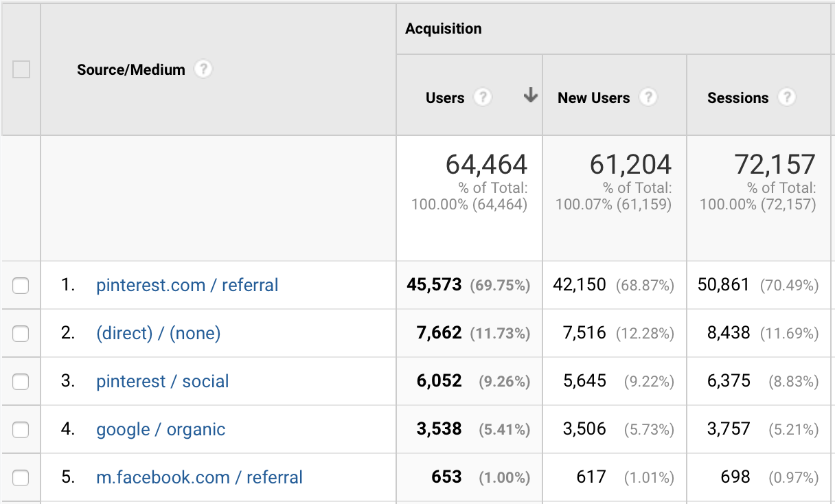Open the (direct) / (none) source link
The height and width of the screenshot is (504, 835).
pyautogui.click(x=159, y=333)
